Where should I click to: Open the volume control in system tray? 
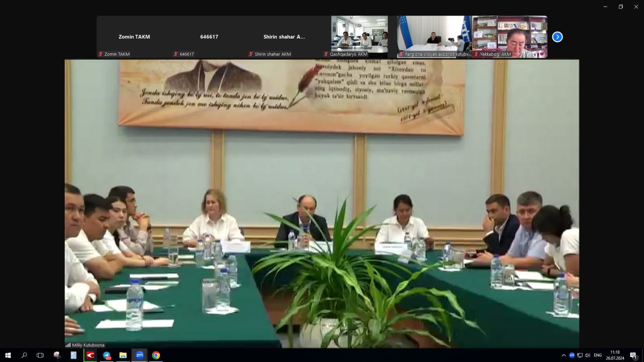(587, 355)
